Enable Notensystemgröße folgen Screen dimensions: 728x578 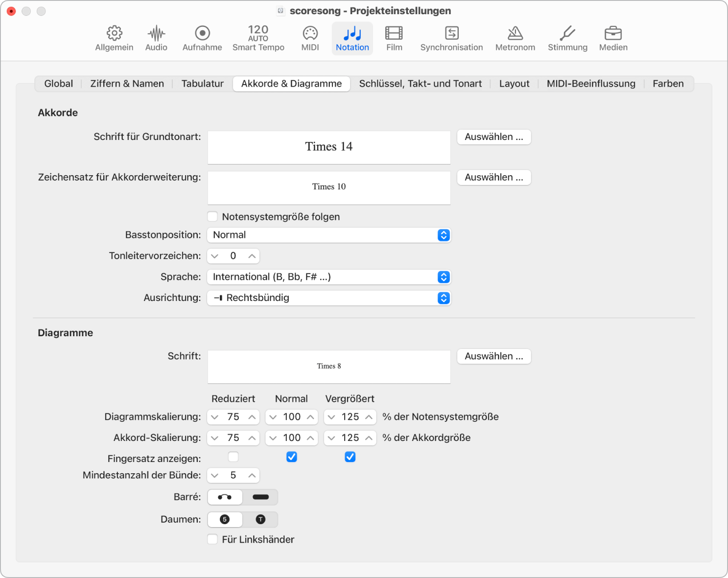(212, 216)
